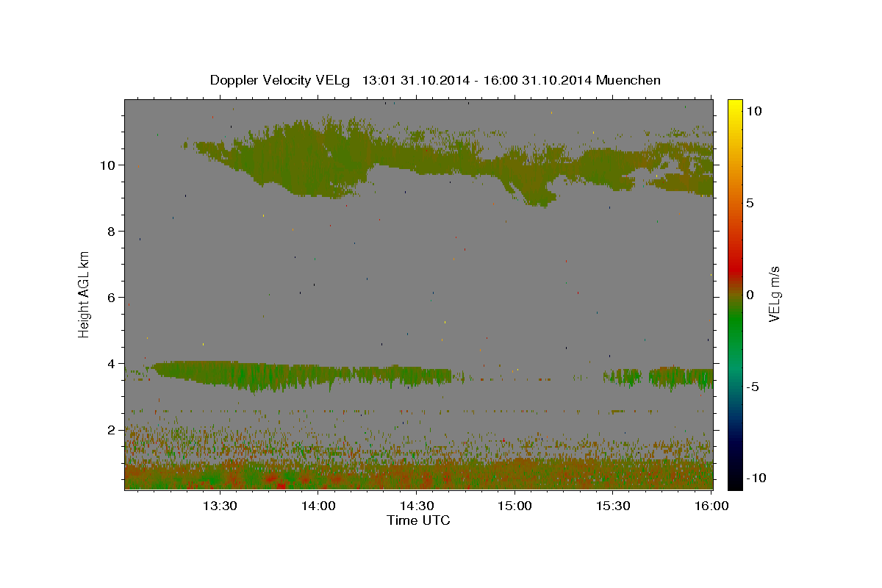This screenshot has width=882, height=588.
Task: Click the height axis label '2'
Action: point(110,429)
